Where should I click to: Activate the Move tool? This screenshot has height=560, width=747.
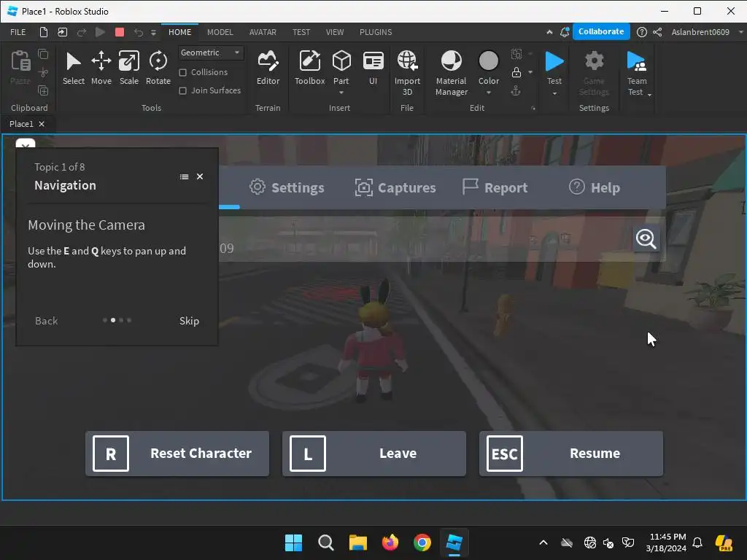101,69
